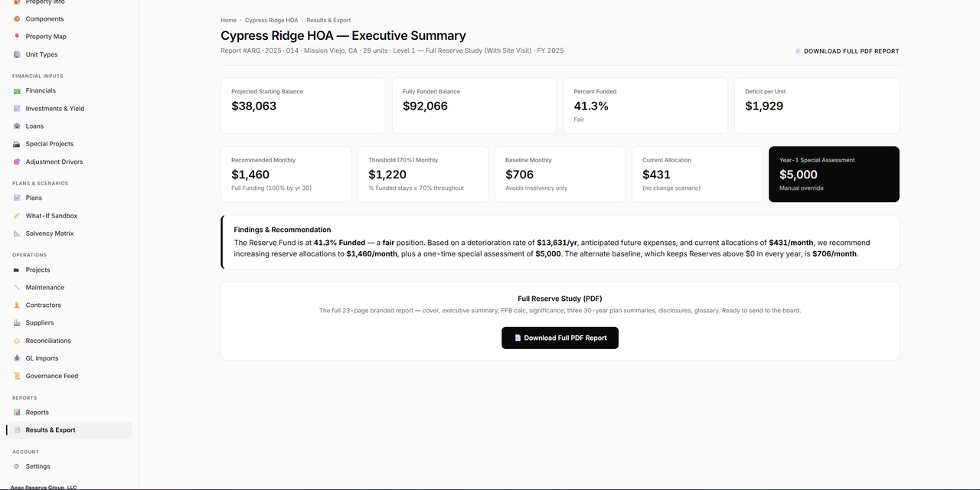Click the Findings & Recommendation heading
Viewport: 980px width, 490px height.
(x=283, y=229)
